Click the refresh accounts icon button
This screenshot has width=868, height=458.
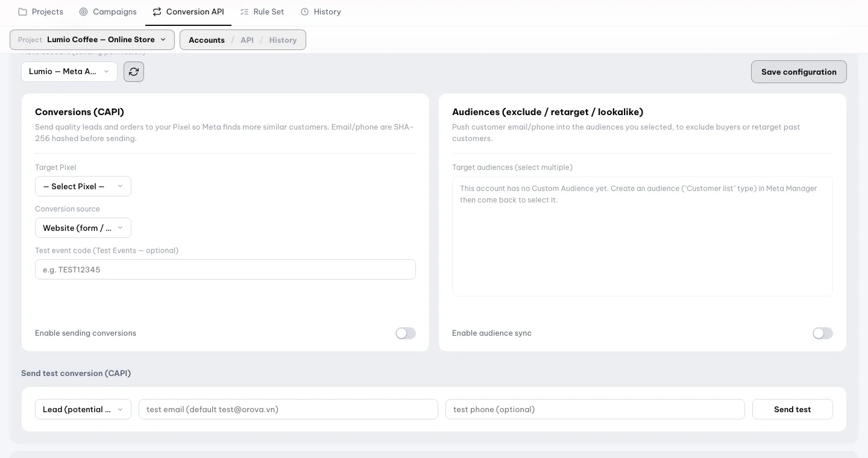pos(134,72)
